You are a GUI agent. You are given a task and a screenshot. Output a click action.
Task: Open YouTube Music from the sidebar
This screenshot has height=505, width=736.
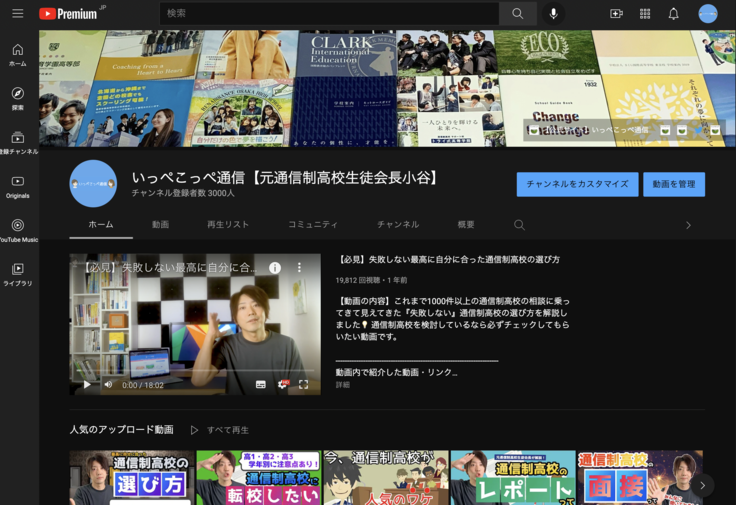click(17, 231)
